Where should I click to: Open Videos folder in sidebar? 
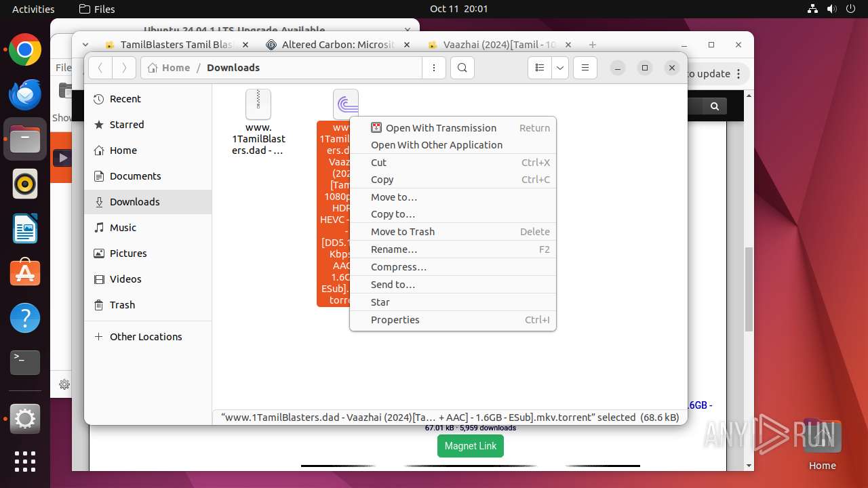click(148, 279)
